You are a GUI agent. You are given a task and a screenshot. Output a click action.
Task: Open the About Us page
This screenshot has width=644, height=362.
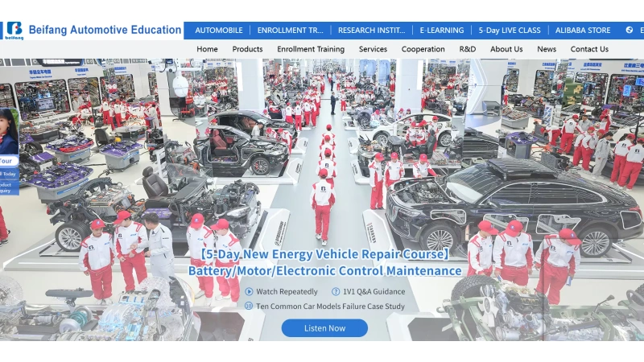point(506,49)
